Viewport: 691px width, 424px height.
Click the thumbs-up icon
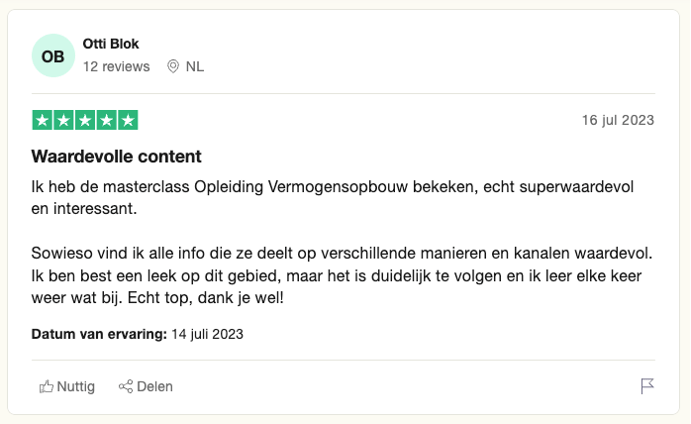pyautogui.click(x=46, y=386)
